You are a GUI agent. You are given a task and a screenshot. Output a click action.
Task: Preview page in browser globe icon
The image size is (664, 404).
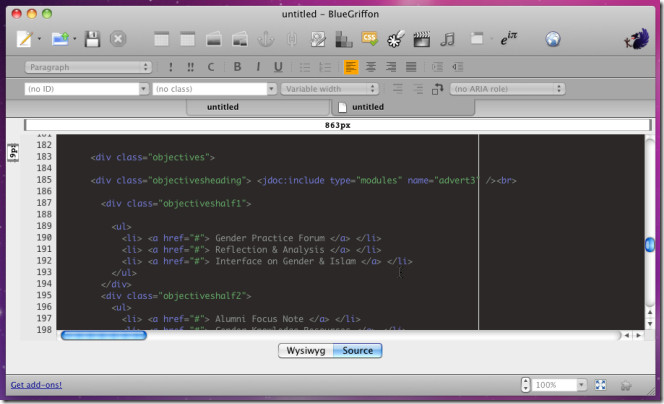point(553,39)
